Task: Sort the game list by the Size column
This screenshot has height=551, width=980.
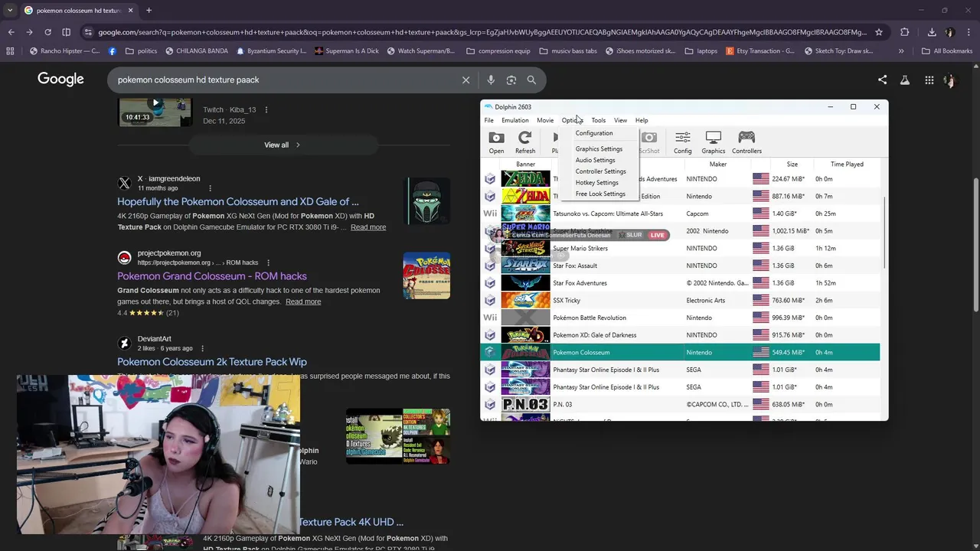Action: tap(792, 165)
